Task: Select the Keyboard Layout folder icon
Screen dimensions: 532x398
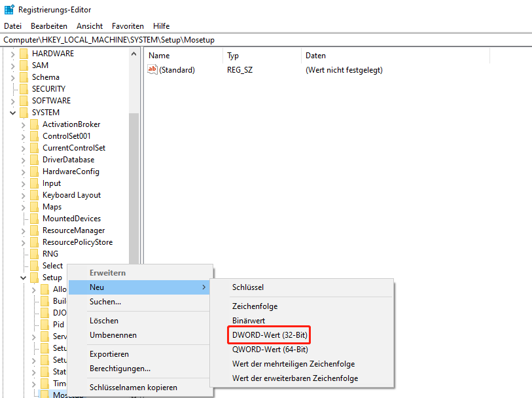Action: tap(34, 195)
